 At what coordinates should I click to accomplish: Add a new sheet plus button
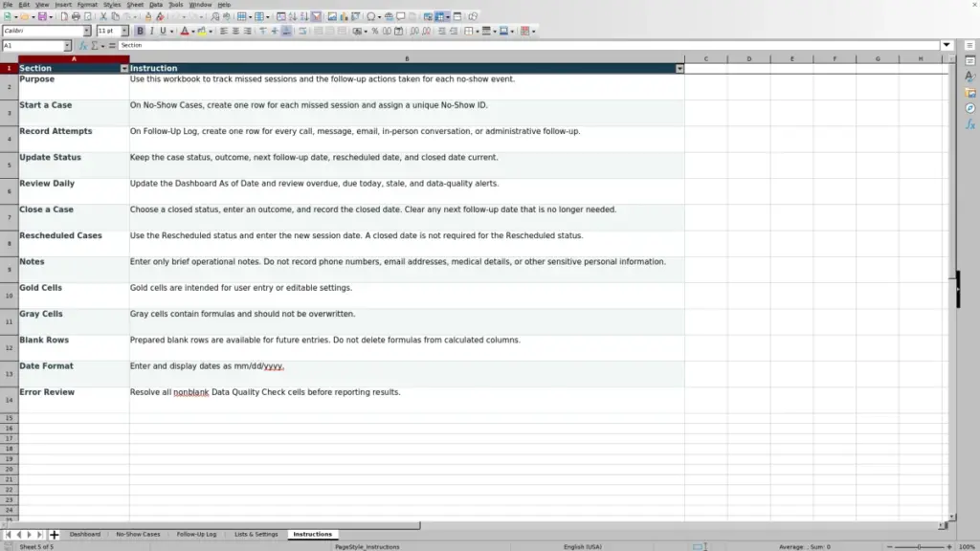click(54, 535)
